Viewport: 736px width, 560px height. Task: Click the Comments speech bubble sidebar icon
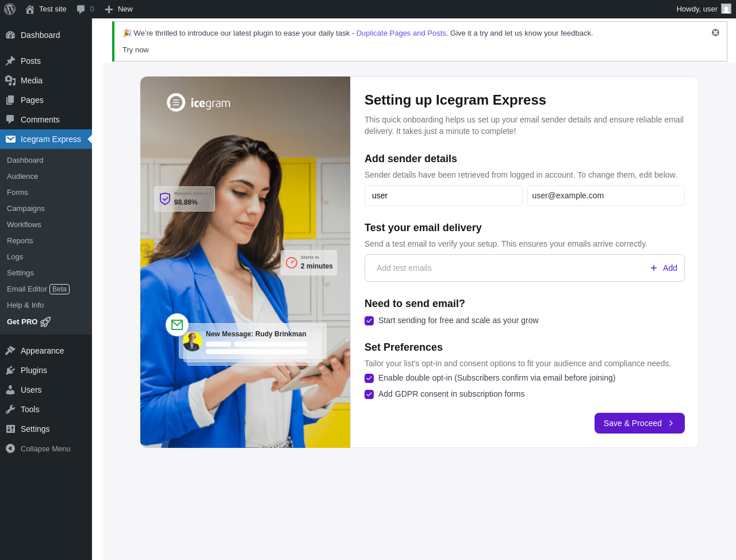(x=10, y=120)
